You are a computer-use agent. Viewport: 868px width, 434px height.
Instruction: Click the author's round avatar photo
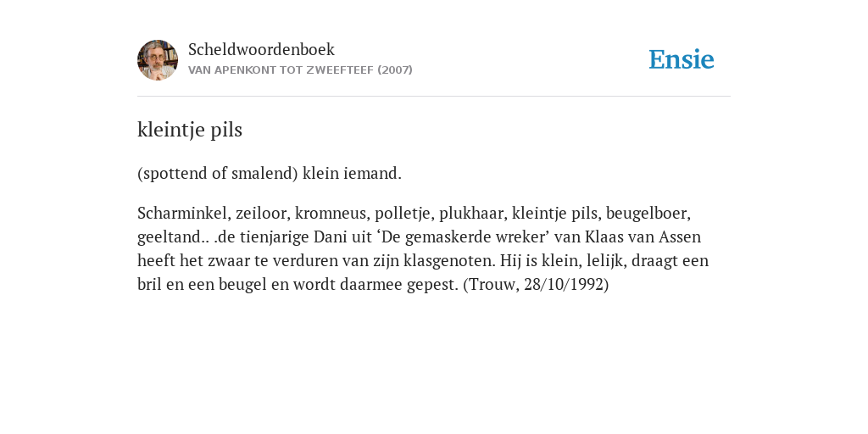pyautogui.click(x=158, y=60)
